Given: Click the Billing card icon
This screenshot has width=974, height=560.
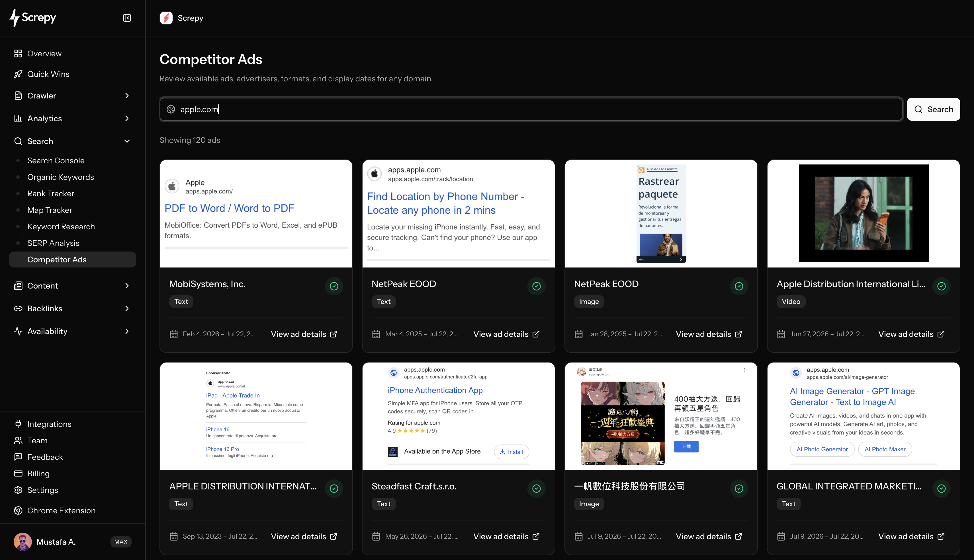Looking at the screenshot, I should point(18,473).
